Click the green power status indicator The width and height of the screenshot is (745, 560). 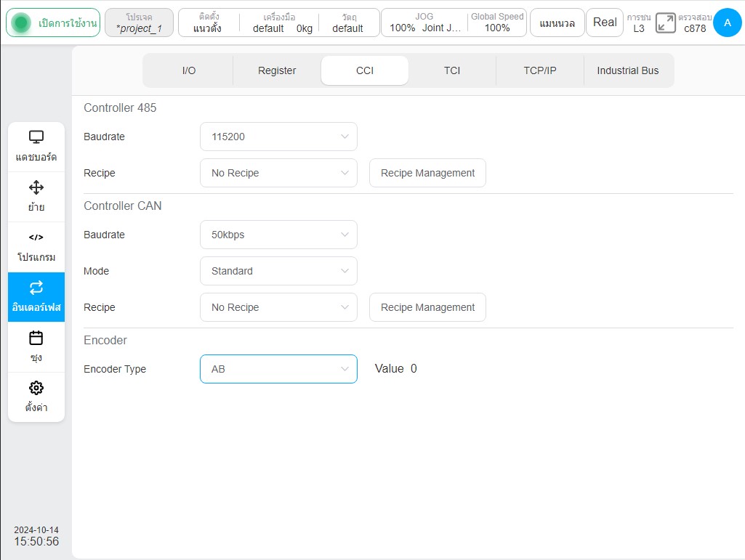[21, 23]
